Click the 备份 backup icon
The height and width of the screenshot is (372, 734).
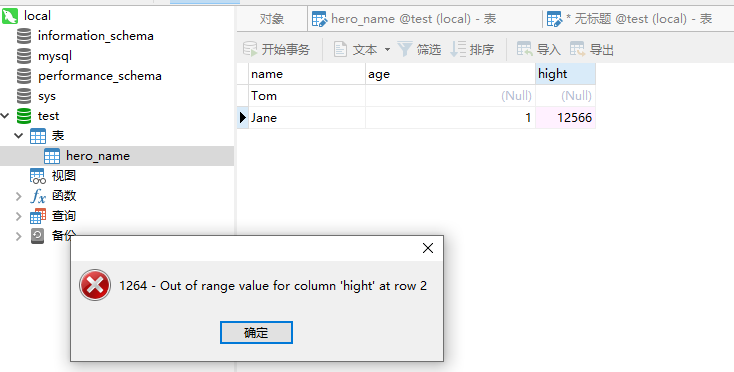(37, 236)
